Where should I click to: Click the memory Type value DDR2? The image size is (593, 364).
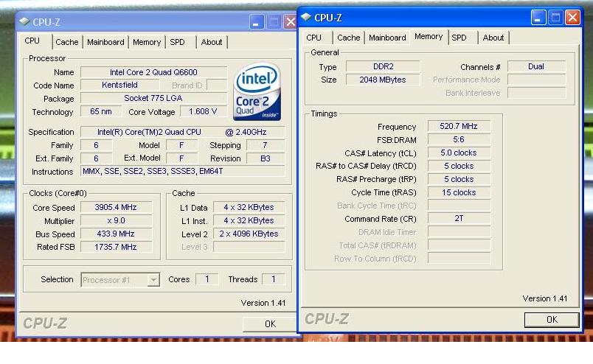pyautogui.click(x=383, y=66)
